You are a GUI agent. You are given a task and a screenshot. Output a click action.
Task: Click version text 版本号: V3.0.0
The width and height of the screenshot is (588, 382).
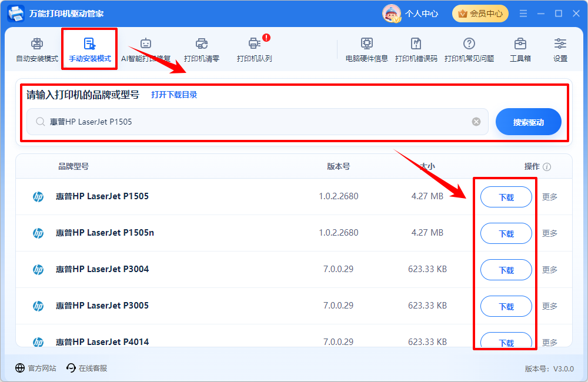pos(549,369)
